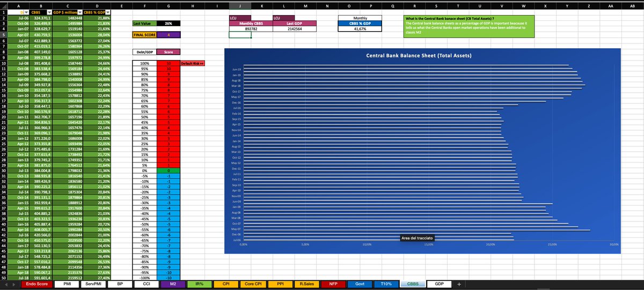Select row 50 header

click(x=4, y=278)
